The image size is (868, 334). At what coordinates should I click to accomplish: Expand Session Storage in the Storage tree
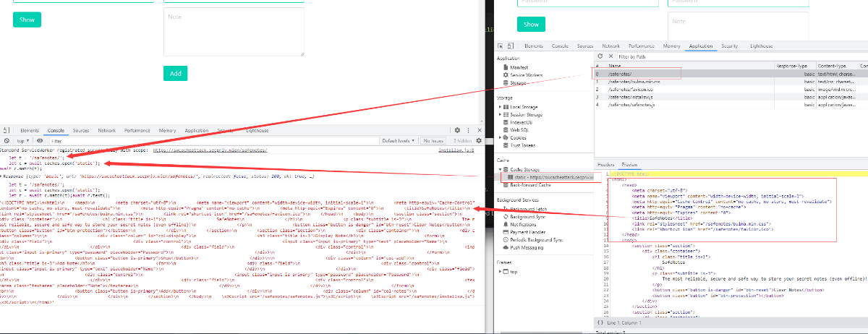click(499, 114)
